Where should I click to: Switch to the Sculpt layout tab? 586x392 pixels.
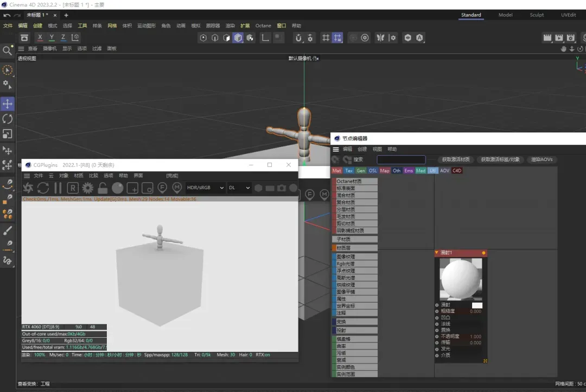pyautogui.click(x=537, y=15)
